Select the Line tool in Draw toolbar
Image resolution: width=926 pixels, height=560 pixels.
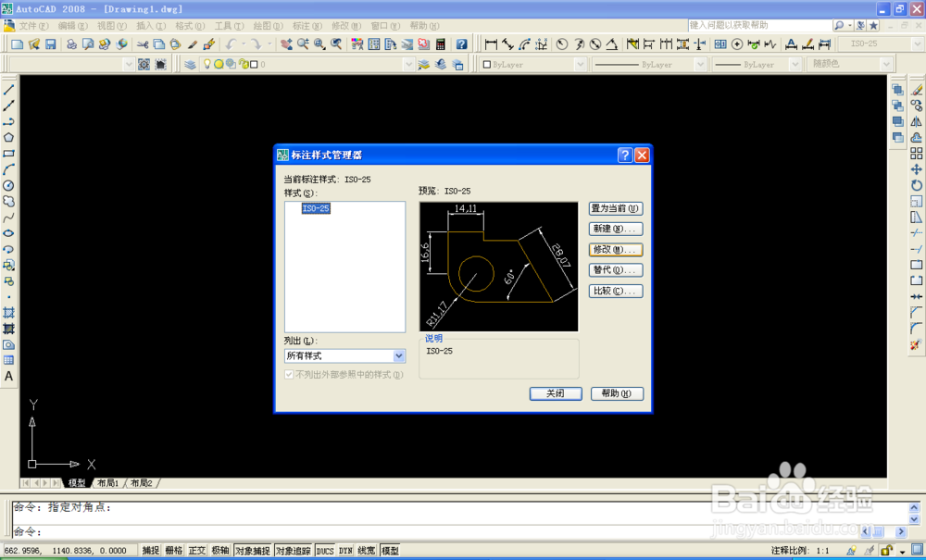(x=9, y=91)
